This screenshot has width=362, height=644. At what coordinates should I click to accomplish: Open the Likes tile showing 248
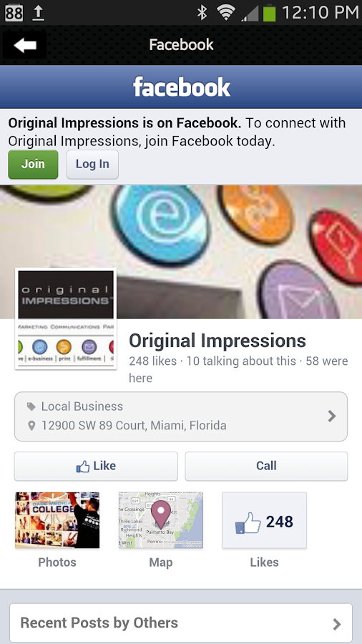pyautogui.click(x=264, y=520)
